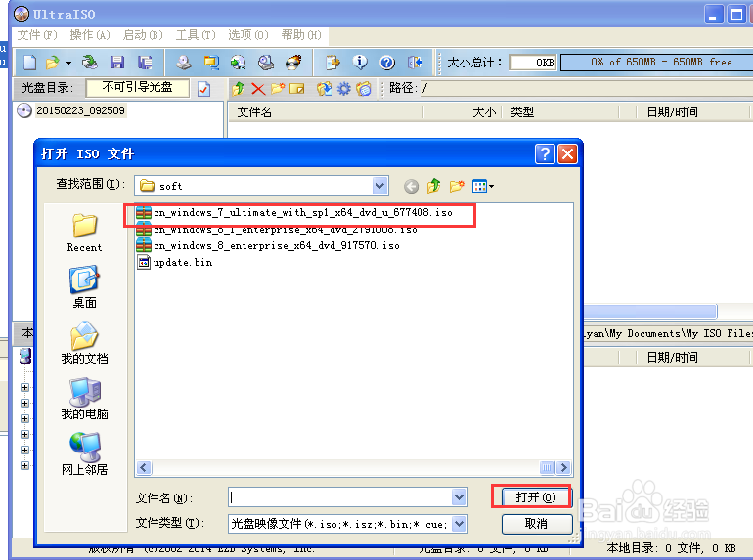Viewport: 753px width, 560px height.
Task: Close the 打开 ISO 文件 dialog
Action: (x=567, y=154)
